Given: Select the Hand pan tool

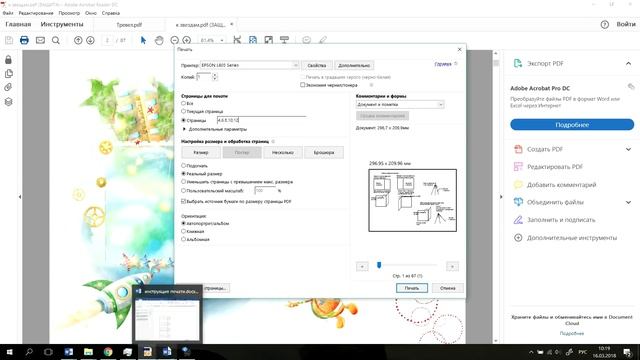Looking at the screenshot, I should pyautogui.click(x=159, y=40).
